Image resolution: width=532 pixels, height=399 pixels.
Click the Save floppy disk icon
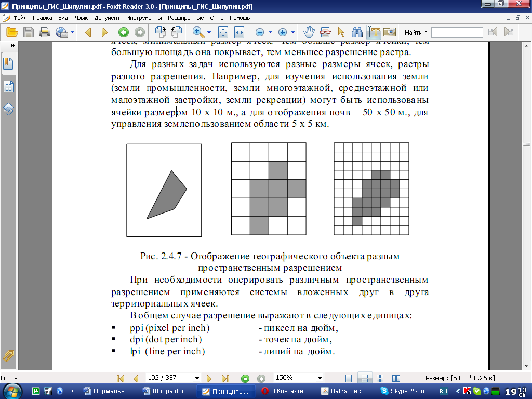coord(29,32)
